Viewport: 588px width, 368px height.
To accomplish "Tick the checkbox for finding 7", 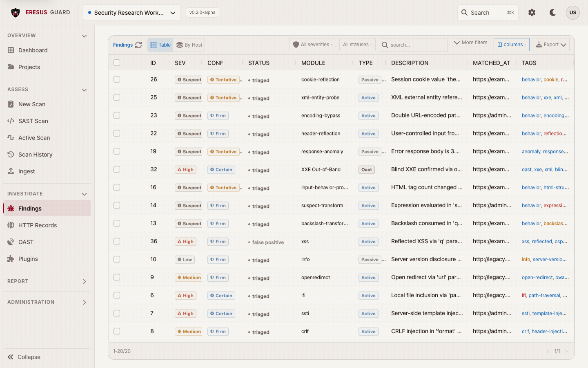I will pos(117,313).
